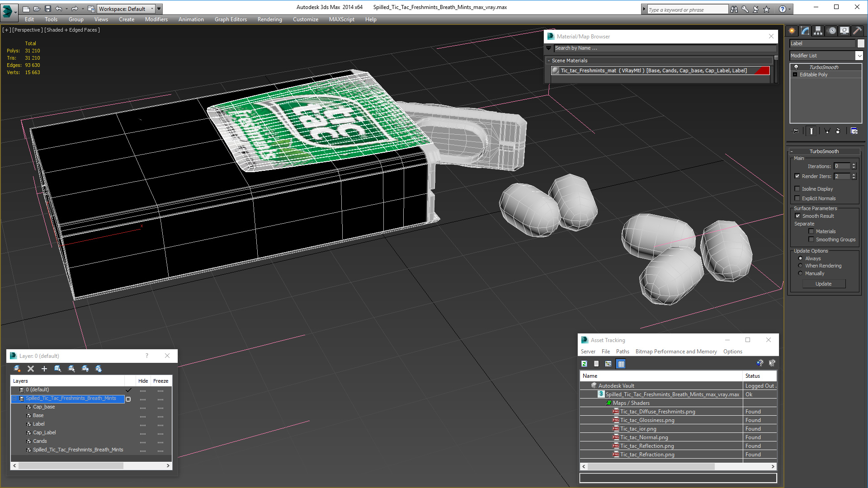Click the object color swatch beside Label
This screenshot has height=488, width=868.
(861, 43)
